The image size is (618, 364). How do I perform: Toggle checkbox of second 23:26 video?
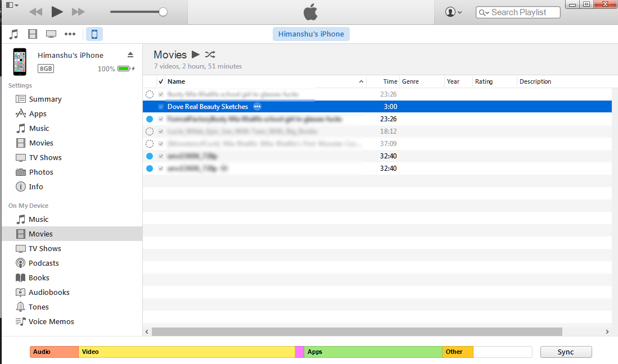point(161,119)
